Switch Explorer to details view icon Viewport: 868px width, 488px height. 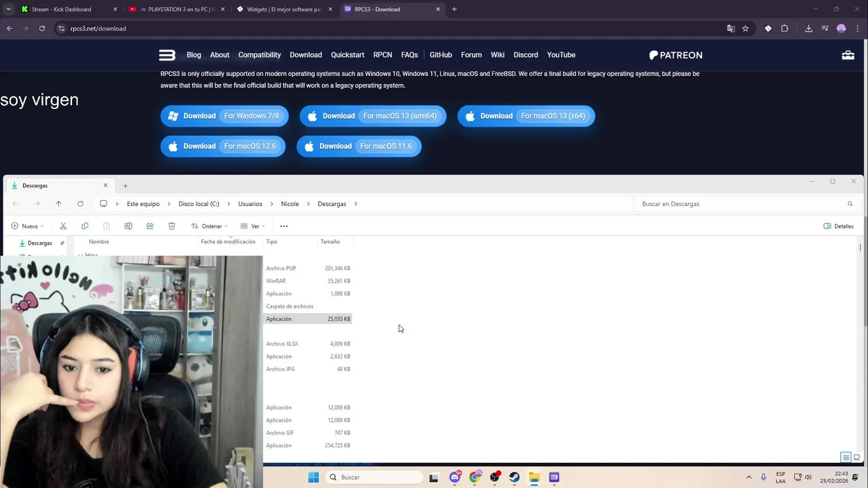[x=846, y=457]
